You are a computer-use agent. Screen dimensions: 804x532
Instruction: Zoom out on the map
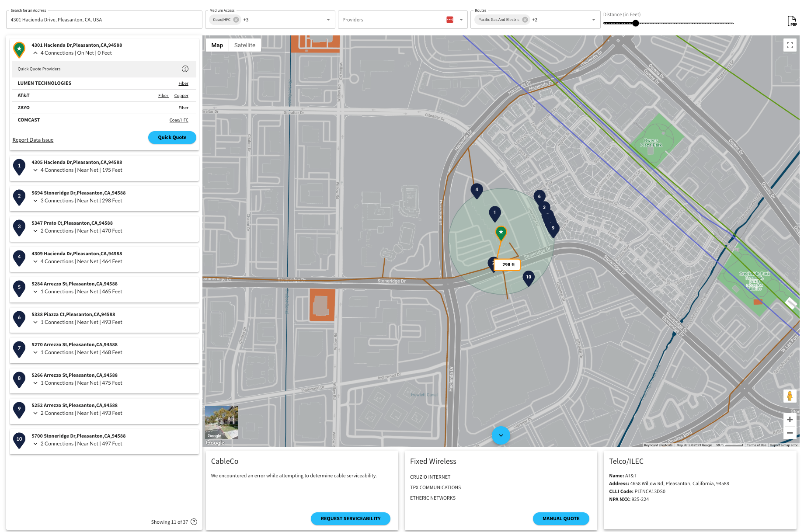click(790, 433)
